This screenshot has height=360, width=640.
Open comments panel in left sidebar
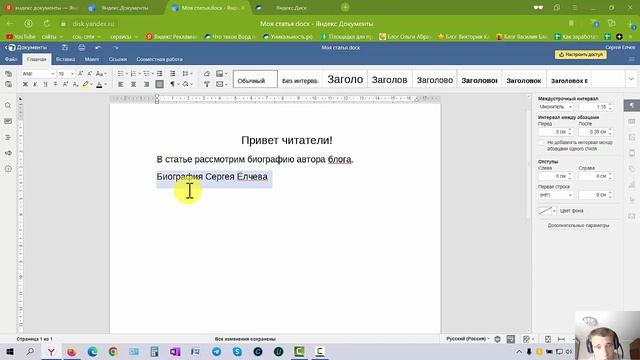[8, 121]
